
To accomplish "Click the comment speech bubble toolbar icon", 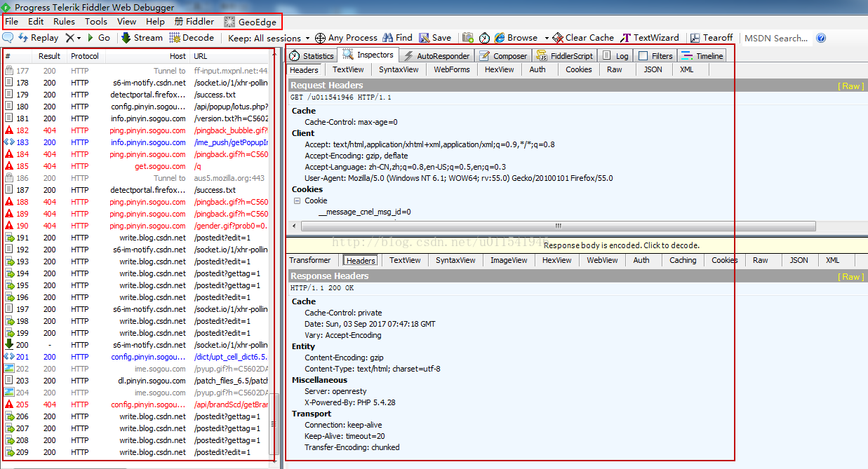I will coord(8,38).
